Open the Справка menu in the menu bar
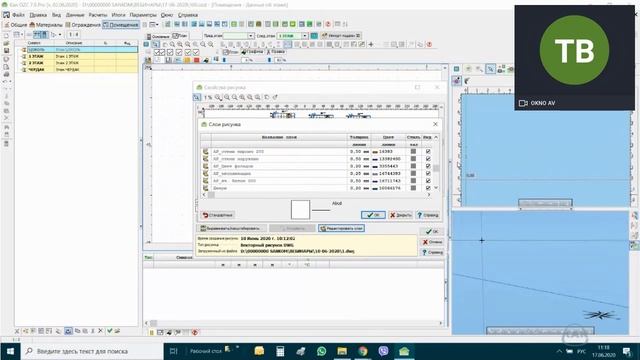The height and width of the screenshot is (360, 640). [188, 15]
